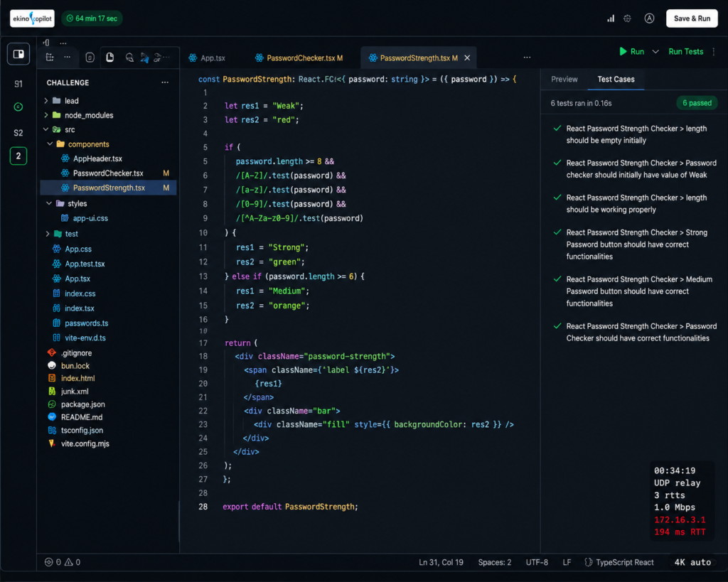Expand the test folder
Image resolution: width=728 pixels, height=582 pixels.
[48, 234]
